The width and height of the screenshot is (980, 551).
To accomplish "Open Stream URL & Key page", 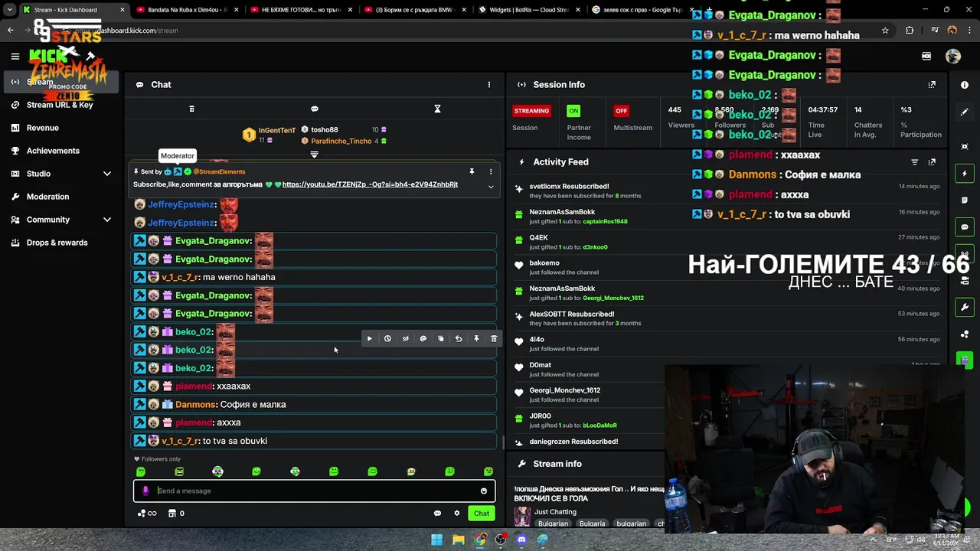I will (61, 105).
